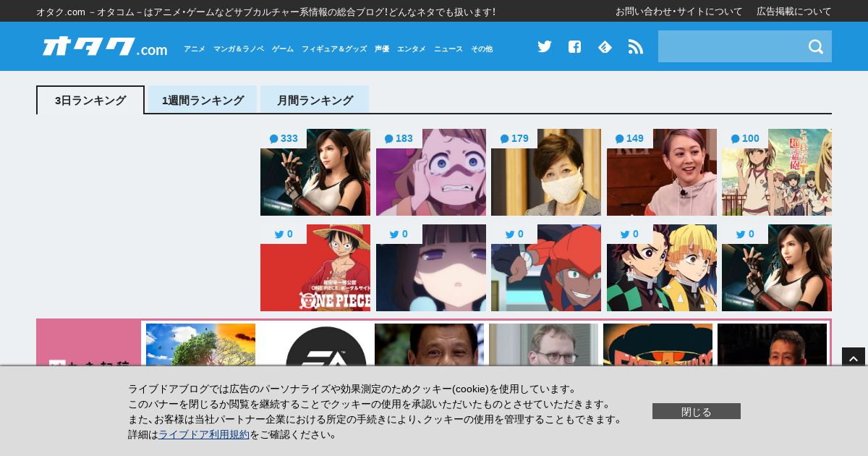Open the purple-eyed anime girl thumbnail
This screenshot has height=456, width=868.
[431, 268]
